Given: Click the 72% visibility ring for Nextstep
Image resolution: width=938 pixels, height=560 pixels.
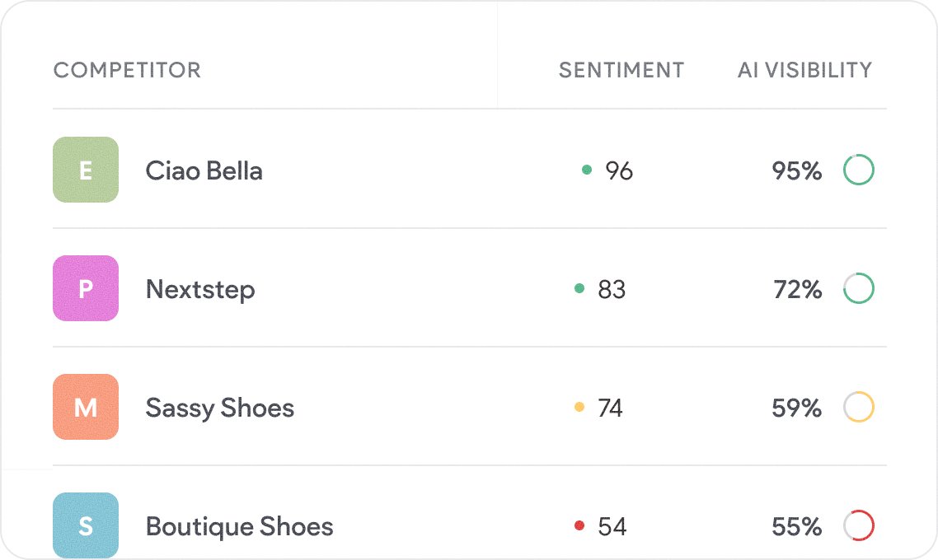Looking at the screenshot, I should pyautogui.click(x=858, y=288).
